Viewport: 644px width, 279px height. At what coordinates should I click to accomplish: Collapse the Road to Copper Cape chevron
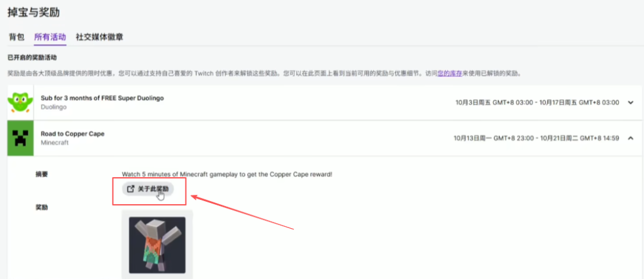(x=631, y=138)
